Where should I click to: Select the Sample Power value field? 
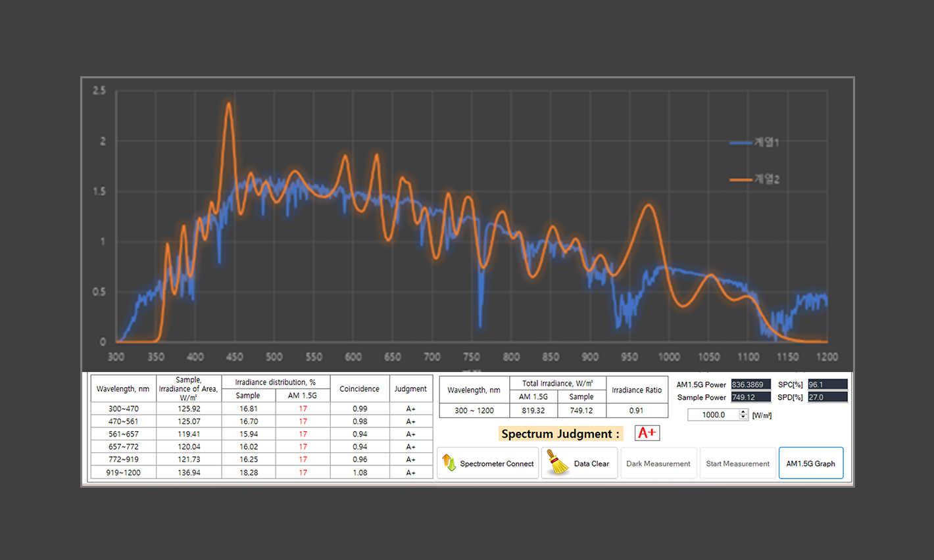(x=750, y=397)
